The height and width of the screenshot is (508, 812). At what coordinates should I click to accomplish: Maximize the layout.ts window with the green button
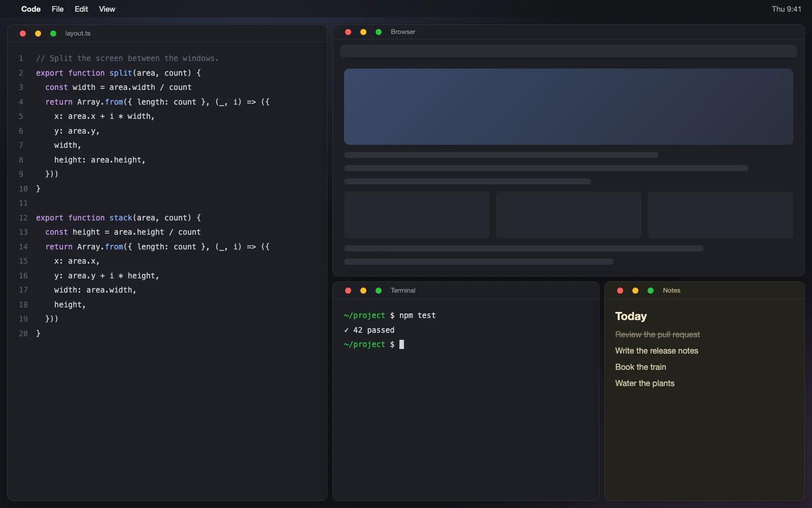point(53,34)
